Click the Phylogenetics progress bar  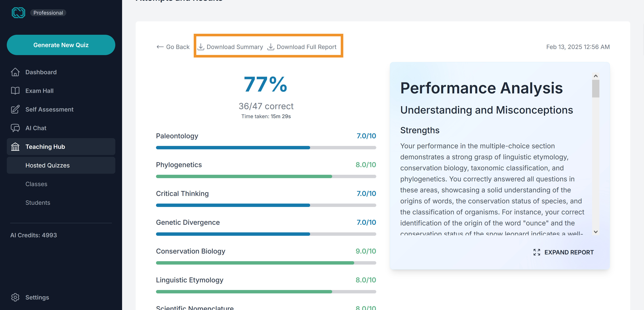[266, 176]
